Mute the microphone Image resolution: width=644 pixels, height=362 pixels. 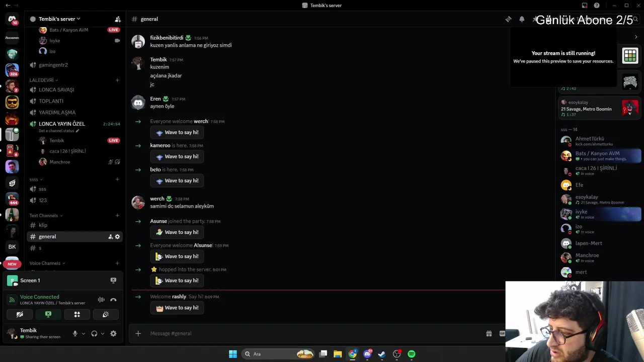(x=75, y=333)
